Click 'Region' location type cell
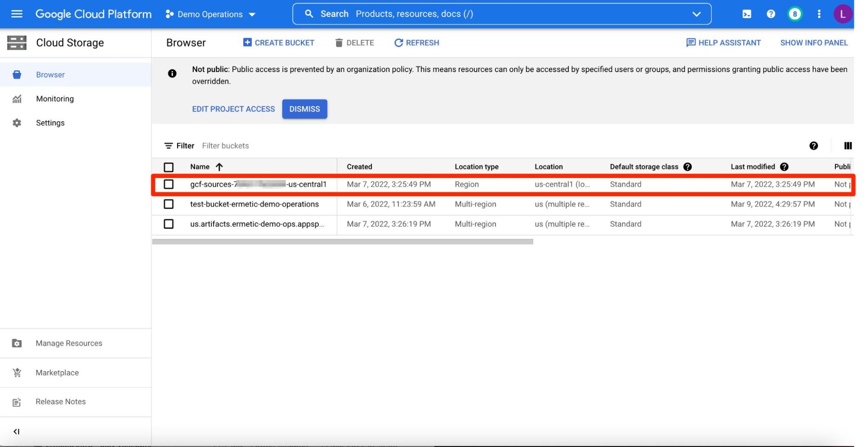The height and width of the screenshot is (447, 868). tap(467, 184)
